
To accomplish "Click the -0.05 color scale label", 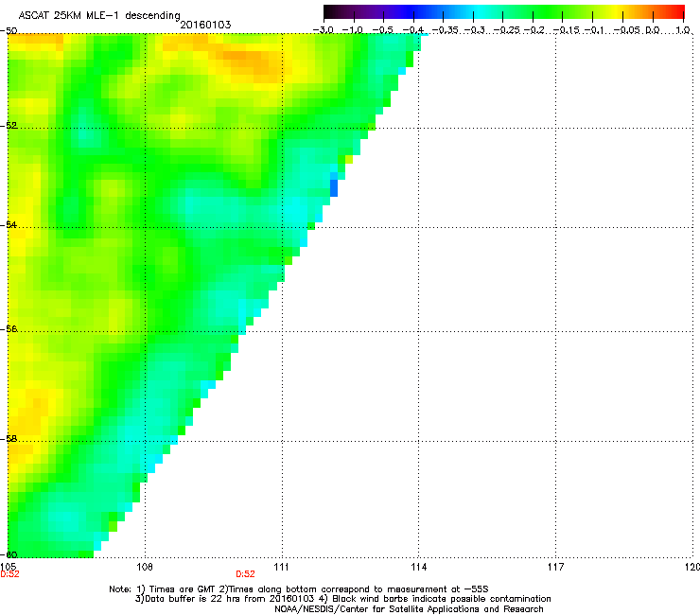I will [626, 30].
